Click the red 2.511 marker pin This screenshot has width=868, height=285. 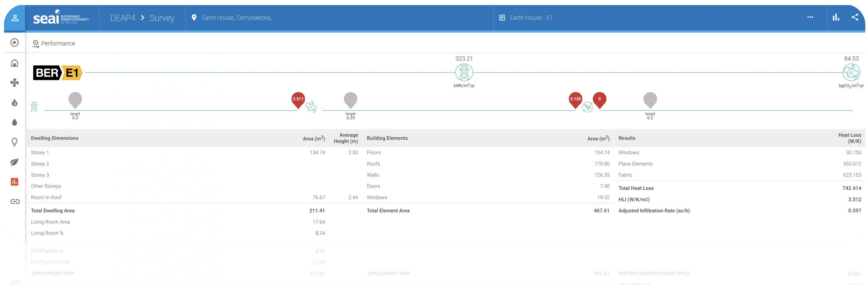coord(298,99)
